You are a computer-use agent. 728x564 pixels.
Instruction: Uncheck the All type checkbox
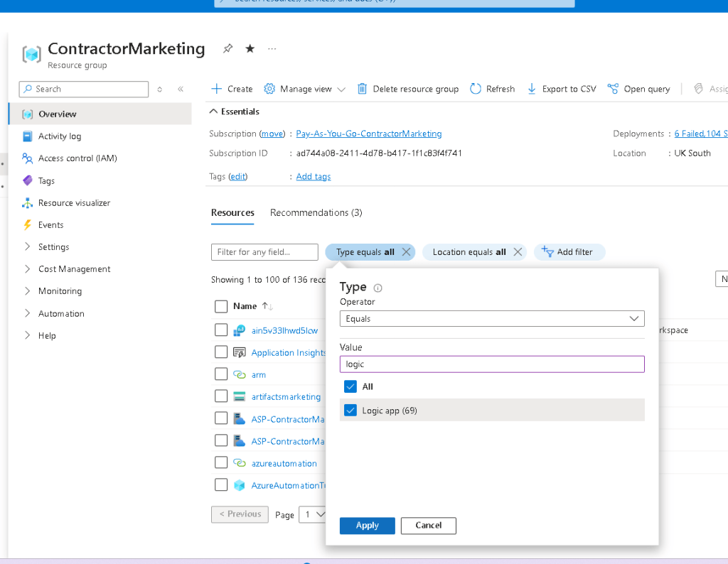[x=350, y=386]
